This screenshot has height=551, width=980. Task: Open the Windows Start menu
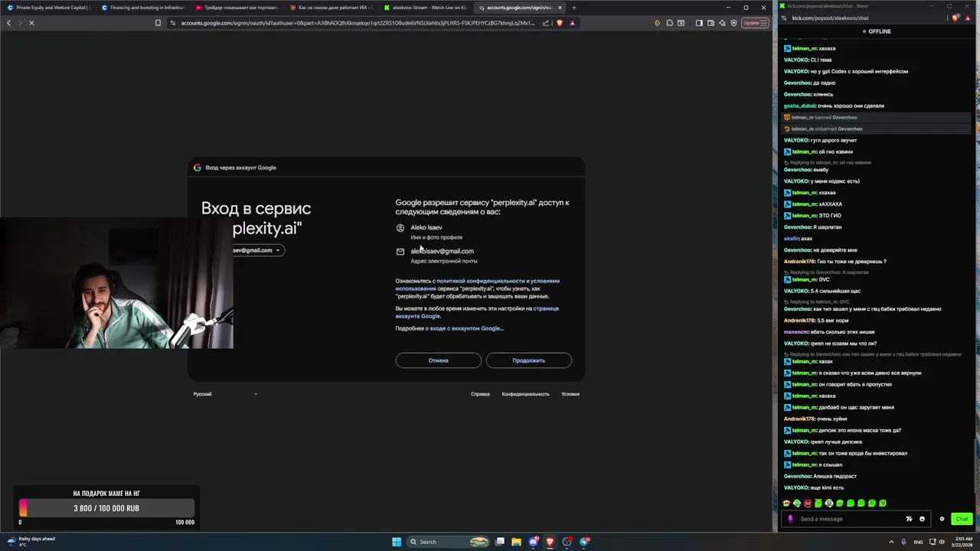(397, 542)
